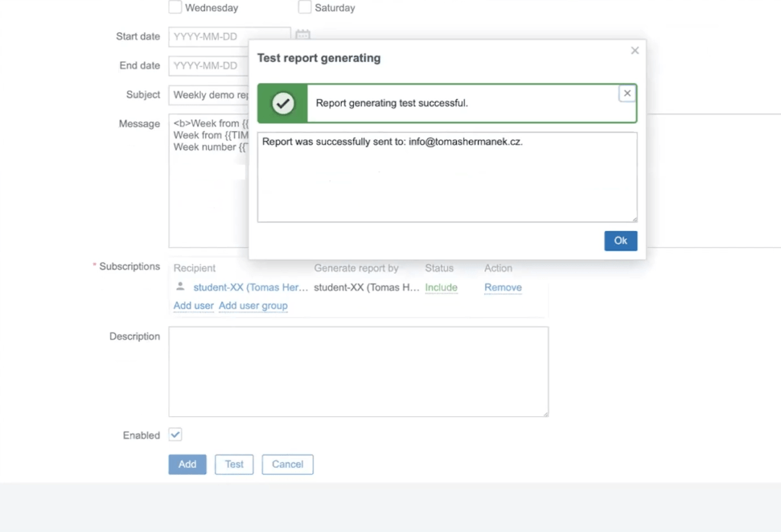Toggle the Wednesday checkbox
This screenshot has width=781, height=532.
(175, 8)
